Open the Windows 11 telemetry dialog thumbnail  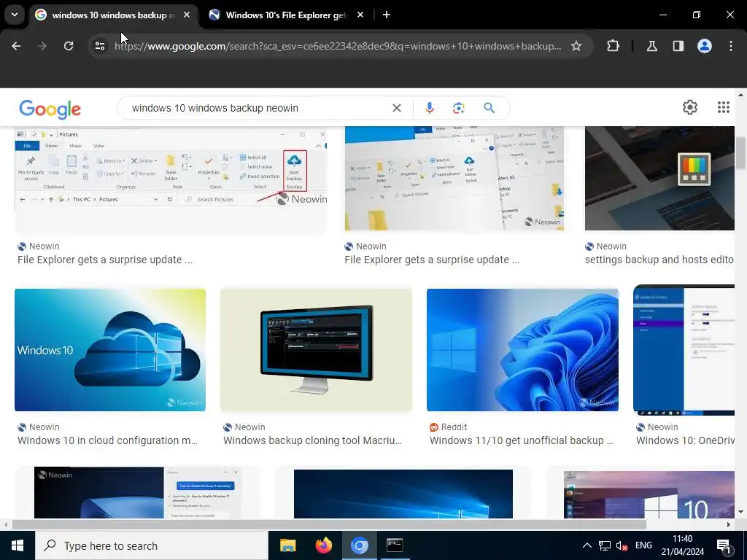138,493
